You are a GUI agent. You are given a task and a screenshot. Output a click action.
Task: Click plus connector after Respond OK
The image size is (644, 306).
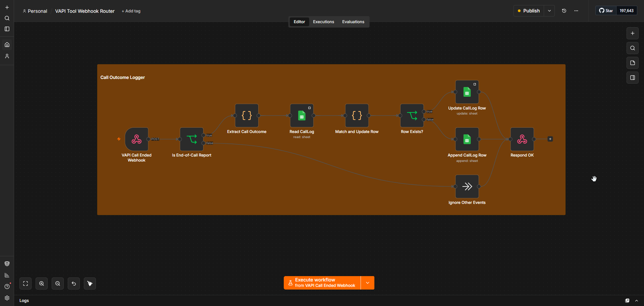coord(550,139)
